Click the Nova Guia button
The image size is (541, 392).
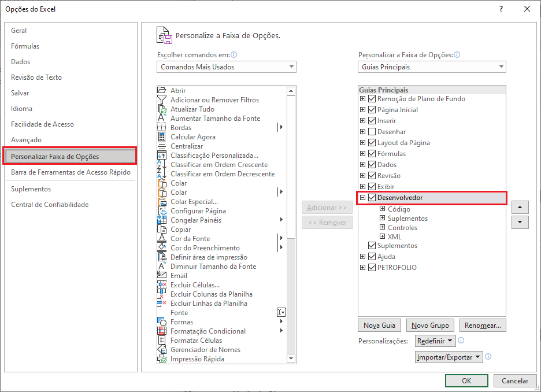coord(379,325)
